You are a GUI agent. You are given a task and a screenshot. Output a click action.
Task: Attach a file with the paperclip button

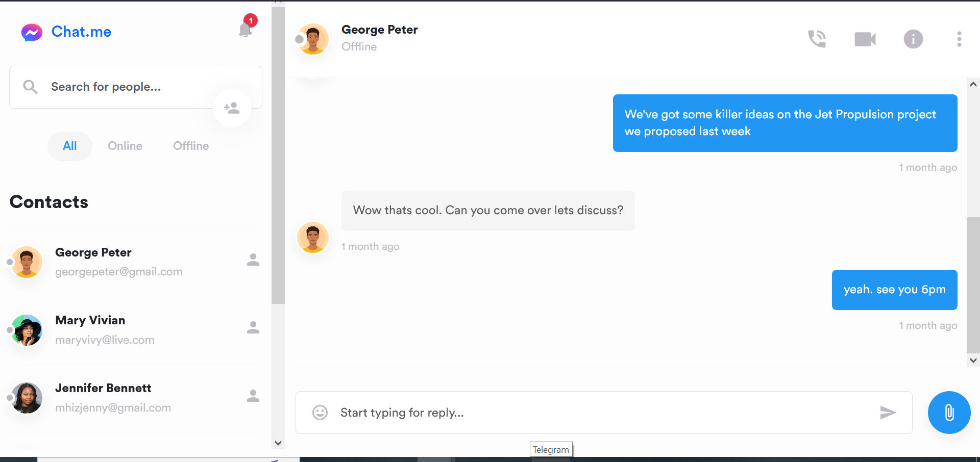[949, 413]
